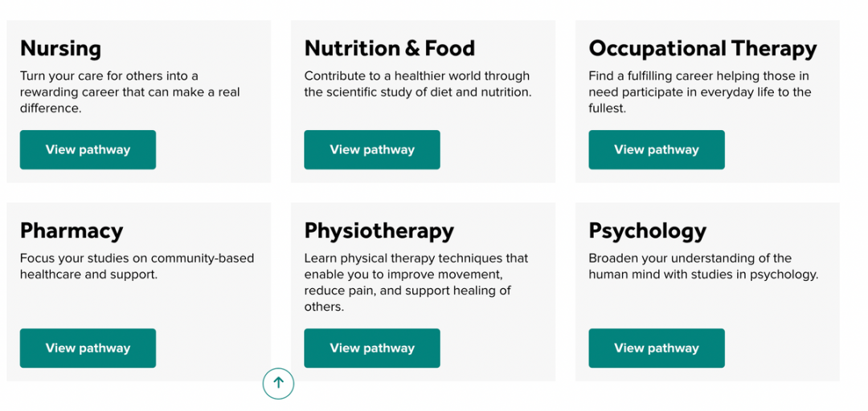Open the Nursing View pathway button
The width and height of the screenshot is (868, 411).
pyautogui.click(x=88, y=150)
